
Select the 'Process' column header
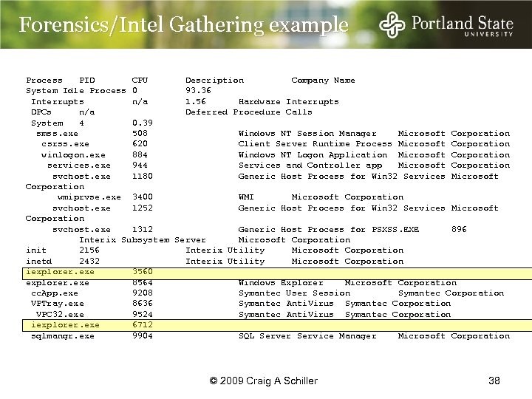(44, 81)
